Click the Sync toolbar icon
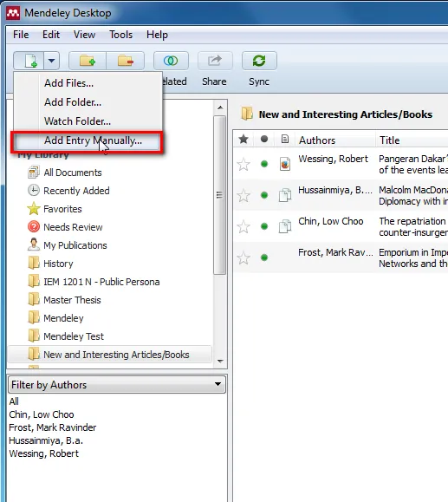 click(x=259, y=60)
